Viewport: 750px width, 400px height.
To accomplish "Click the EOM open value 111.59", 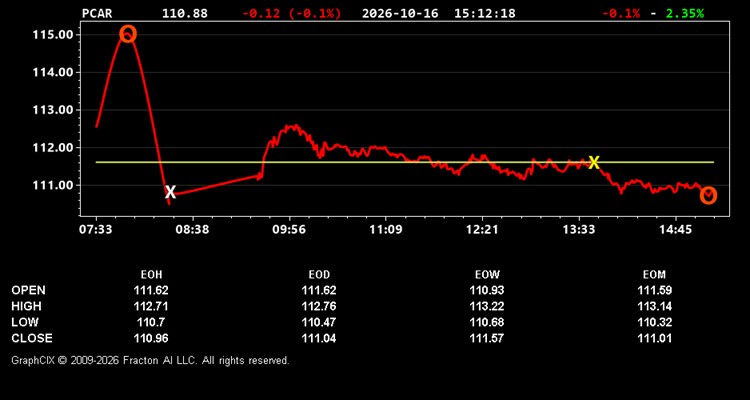I will (654, 290).
